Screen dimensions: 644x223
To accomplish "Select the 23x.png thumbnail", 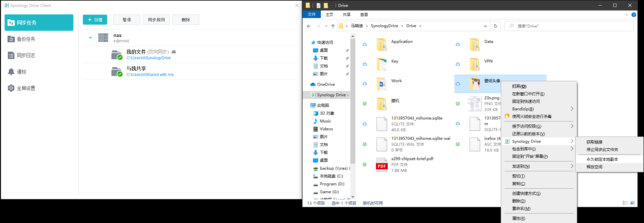I will pyautogui.click(x=474, y=103).
